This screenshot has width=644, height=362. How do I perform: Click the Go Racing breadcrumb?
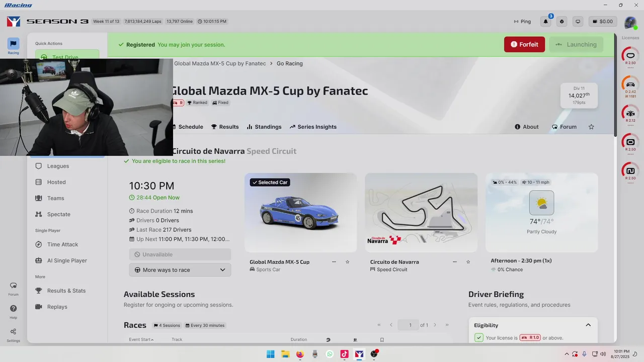(x=290, y=63)
